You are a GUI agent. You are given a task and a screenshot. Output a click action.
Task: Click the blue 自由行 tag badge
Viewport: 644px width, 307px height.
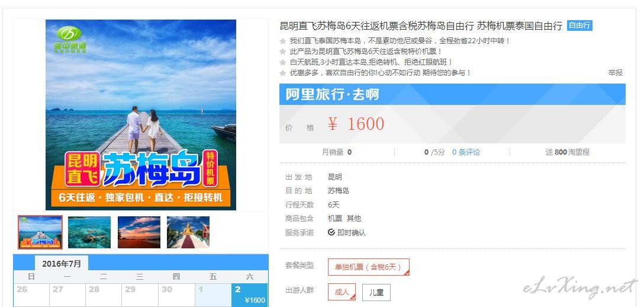tap(579, 25)
